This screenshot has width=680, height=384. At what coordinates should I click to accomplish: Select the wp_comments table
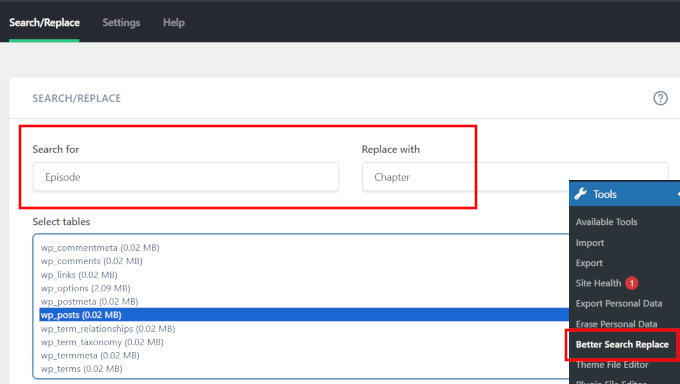point(92,261)
